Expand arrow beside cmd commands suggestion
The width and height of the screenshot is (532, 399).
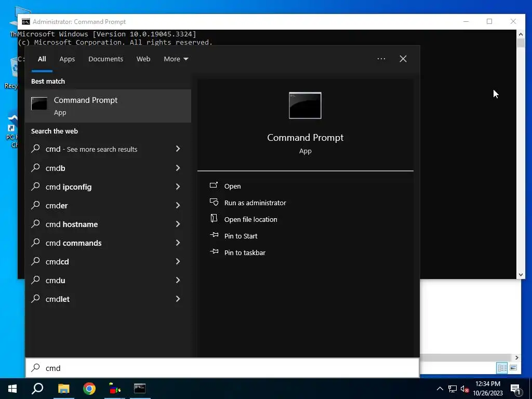pyautogui.click(x=178, y=242)
